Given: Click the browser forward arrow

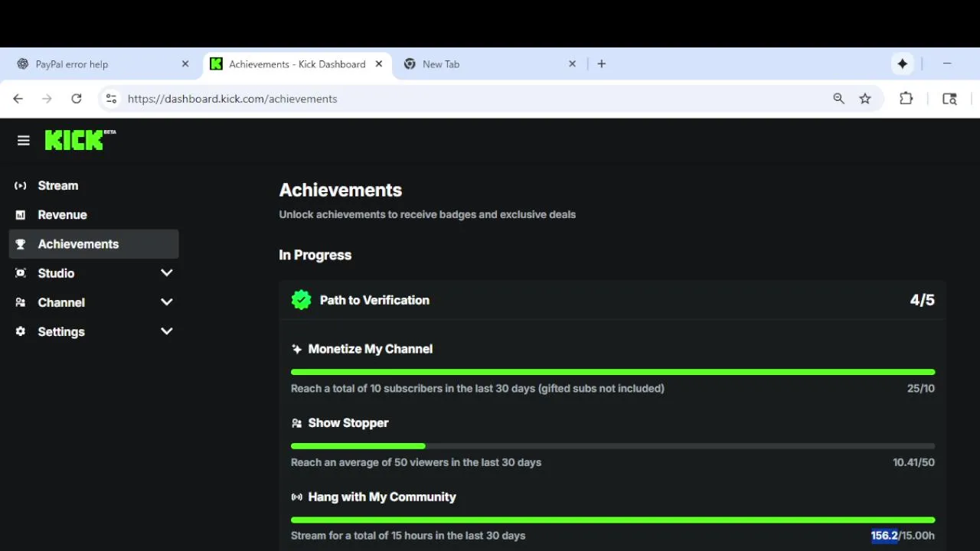Looking at the screenshot, I should pos(47,99).
